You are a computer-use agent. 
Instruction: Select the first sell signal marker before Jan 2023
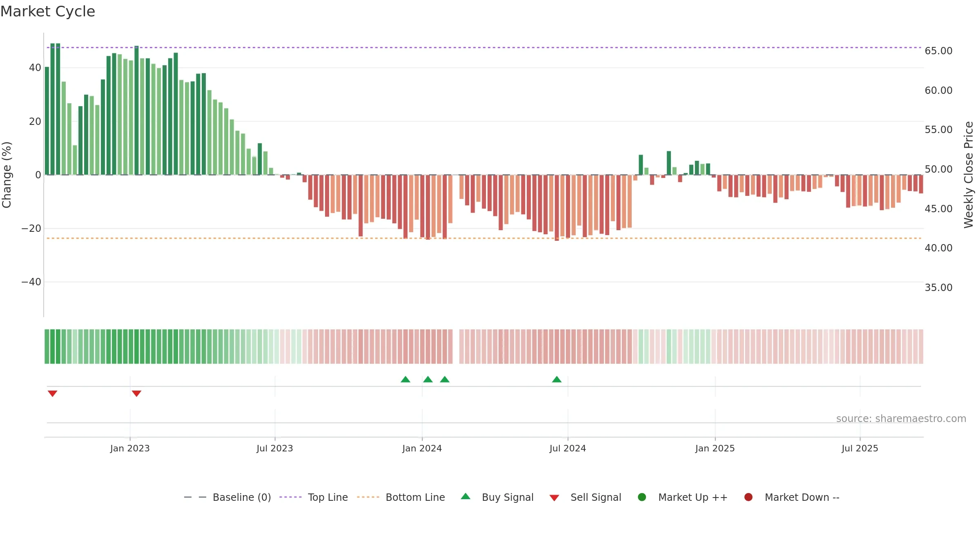[52, 393]
